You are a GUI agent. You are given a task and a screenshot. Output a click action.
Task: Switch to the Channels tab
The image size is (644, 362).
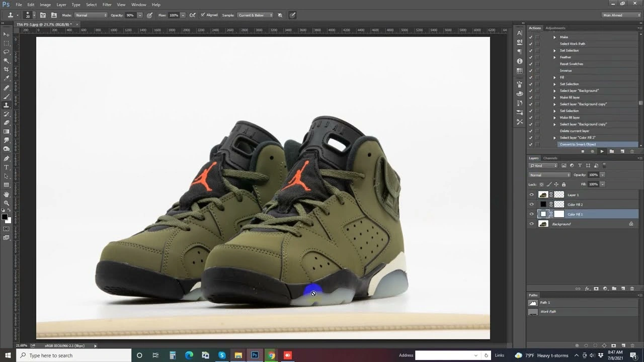click(550, 158)
